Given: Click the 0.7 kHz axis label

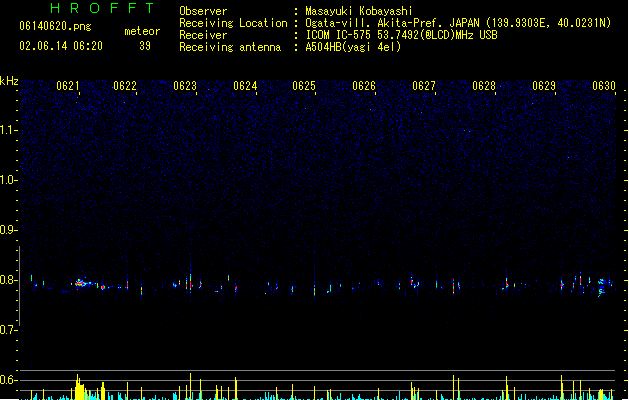Looking at the screenshot, I should click(x=8, y=330).
